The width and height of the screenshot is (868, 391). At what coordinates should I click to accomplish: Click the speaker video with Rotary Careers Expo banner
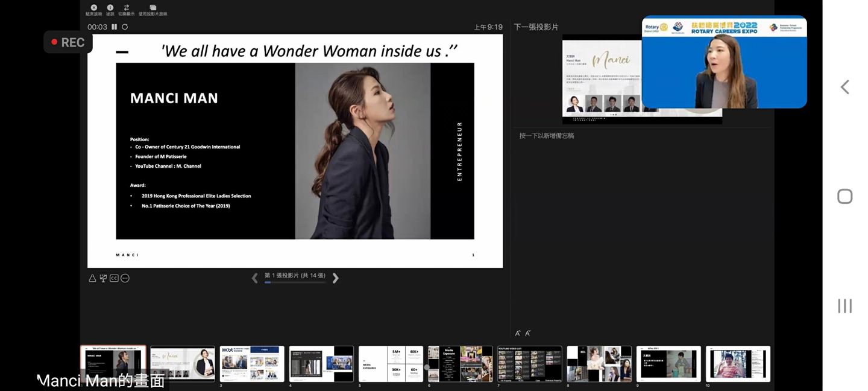tap(724, 62)
